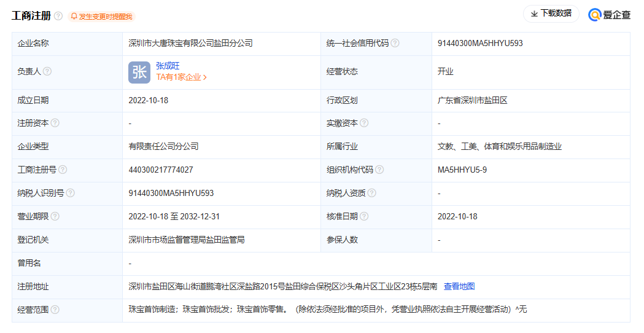Click 注册地址 label cell
Viewport: 644px width, 333px height.
point(68,287)
